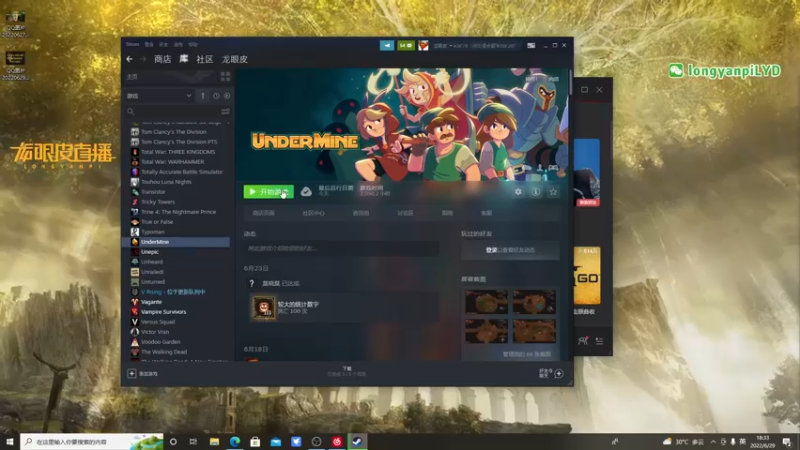Viewport: 800px width, 450px height.
Task: Open the 社区 community section
Action: 205,59
